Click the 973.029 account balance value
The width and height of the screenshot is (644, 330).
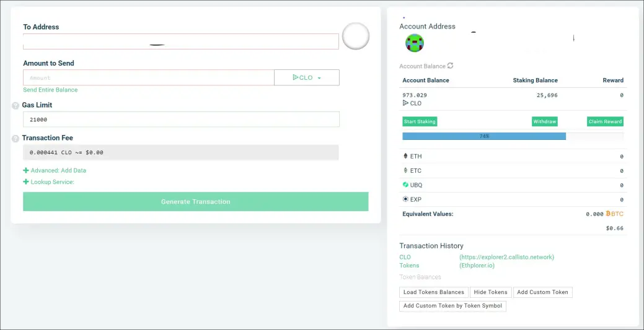coord(415,95)
